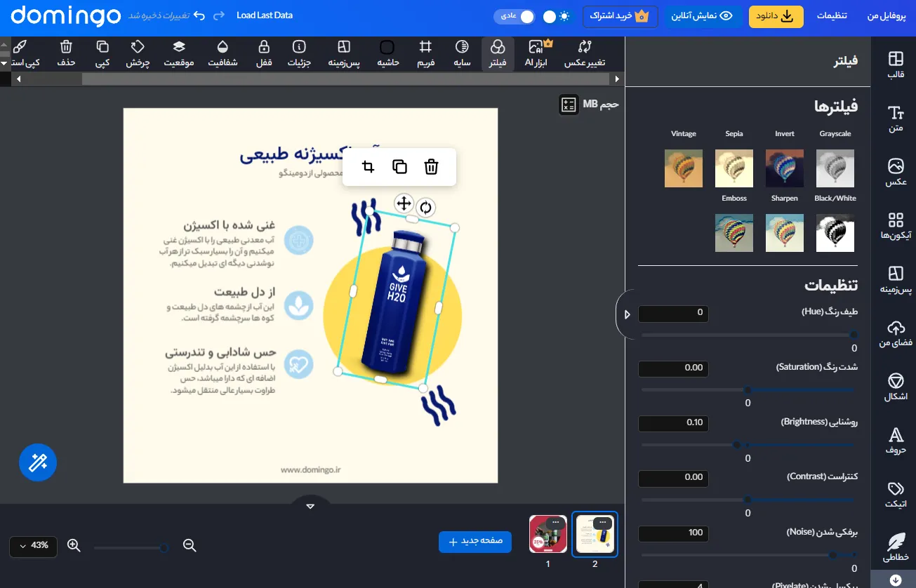Click the magic wand floating button
The height and width of the screenshot is (588, 916).
click(37, 462)
